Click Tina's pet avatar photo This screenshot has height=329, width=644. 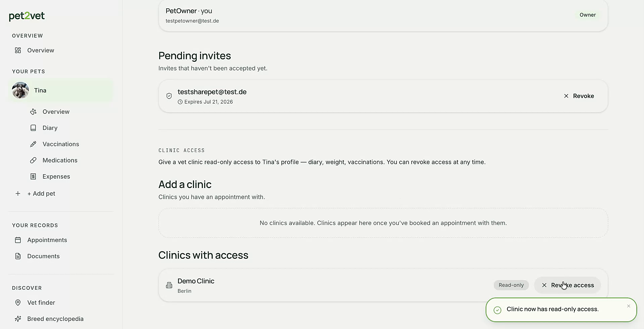click(20, 90)
